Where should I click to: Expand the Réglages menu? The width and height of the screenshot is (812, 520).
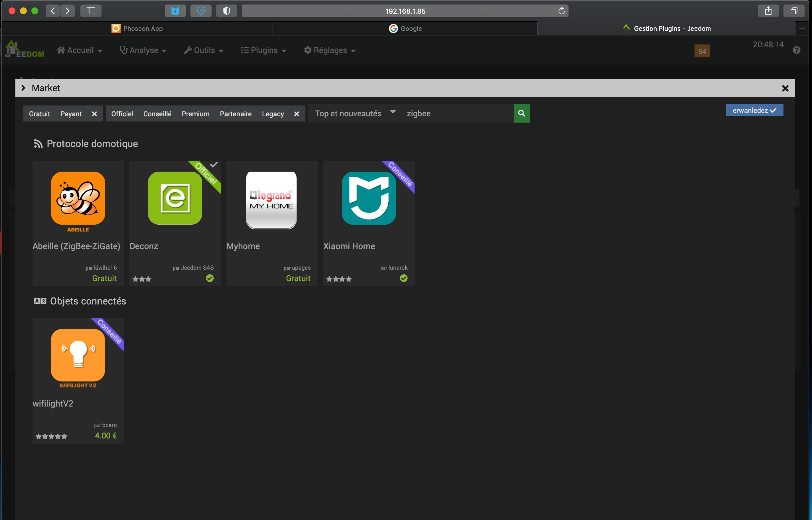tap(330, 50)
